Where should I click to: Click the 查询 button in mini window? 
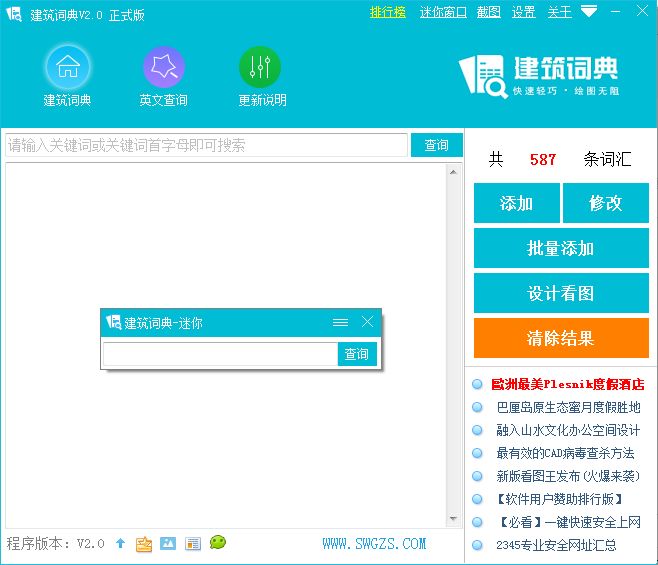click(357, 354)
